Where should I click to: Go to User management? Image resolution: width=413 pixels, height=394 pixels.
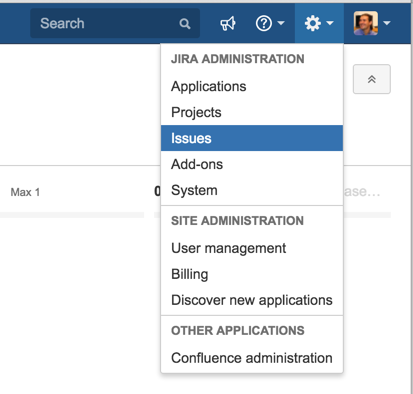click(x=252, y=248)
